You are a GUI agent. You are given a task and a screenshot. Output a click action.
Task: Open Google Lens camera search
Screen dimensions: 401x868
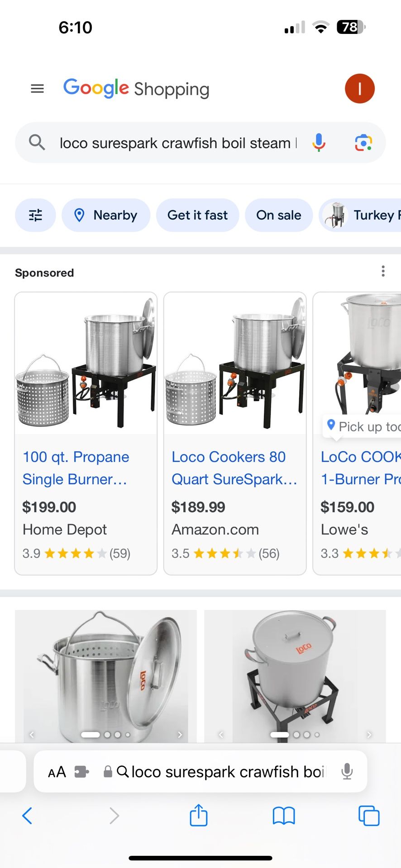pos(363,143)
